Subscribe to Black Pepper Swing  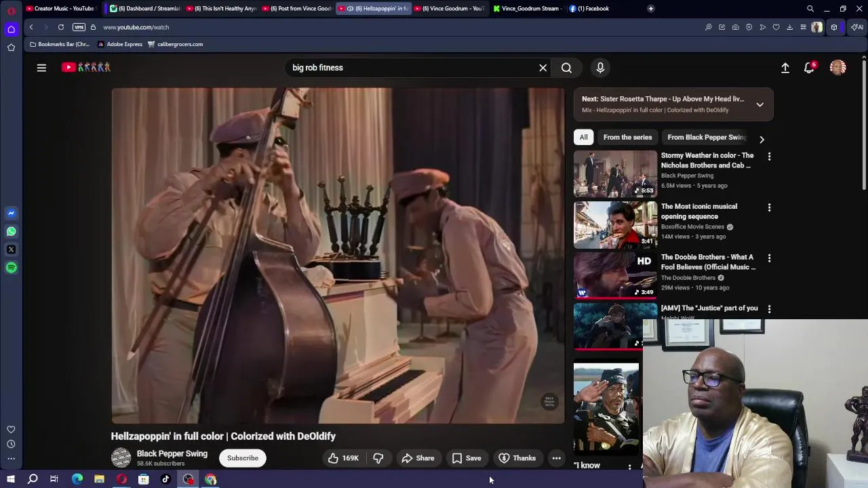[243, 458]
